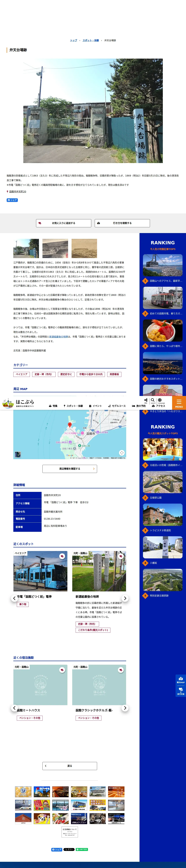The image size is (186, 868).
Task: Click the red location pin on map
Action: (x=70, y=425)
